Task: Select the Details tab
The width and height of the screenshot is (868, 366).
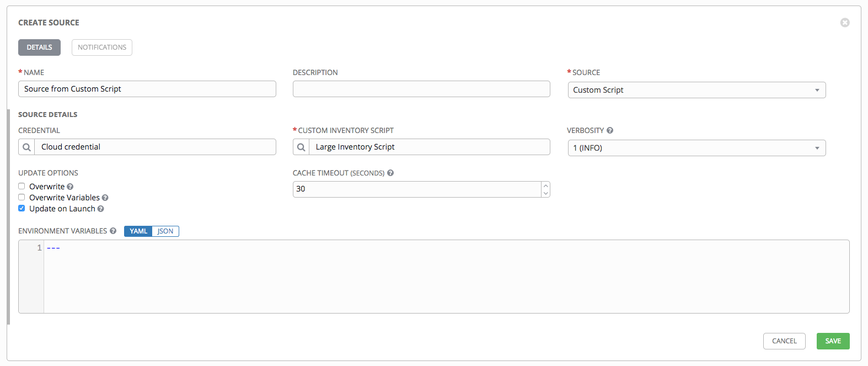Action: pyautogui.click(x=39, y=47)
